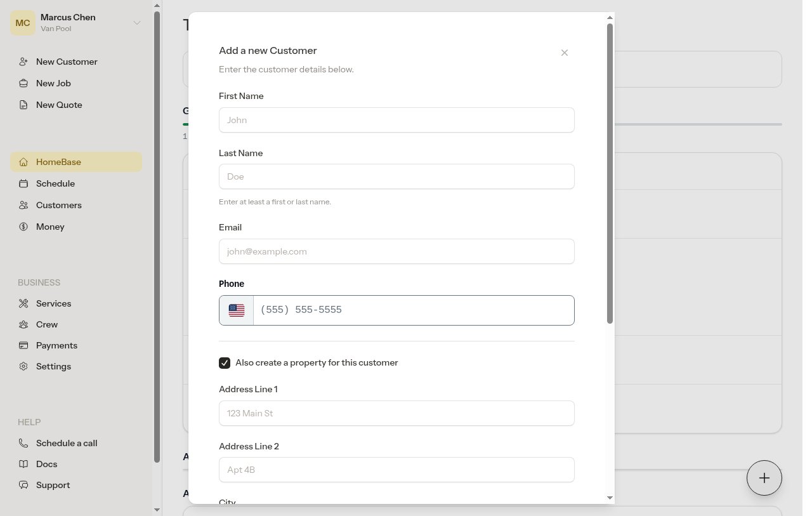Screen dimensions: 812x516
Task: Click the Payments card icon
Action: [23, 345]
